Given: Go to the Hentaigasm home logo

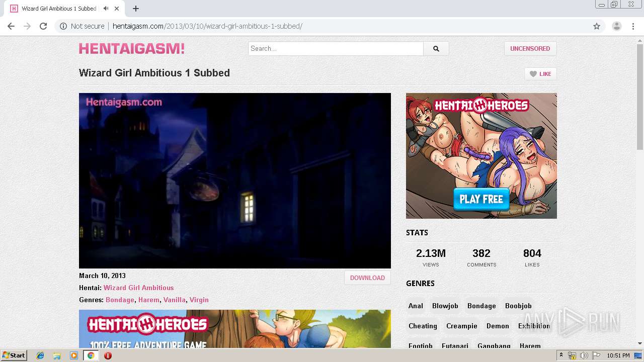Looking at the screenshot, I should point(132,48).
